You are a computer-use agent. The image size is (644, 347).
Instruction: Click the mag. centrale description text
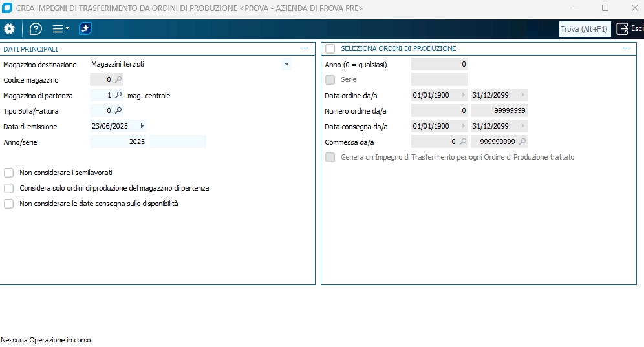click(x=149, y=96)
